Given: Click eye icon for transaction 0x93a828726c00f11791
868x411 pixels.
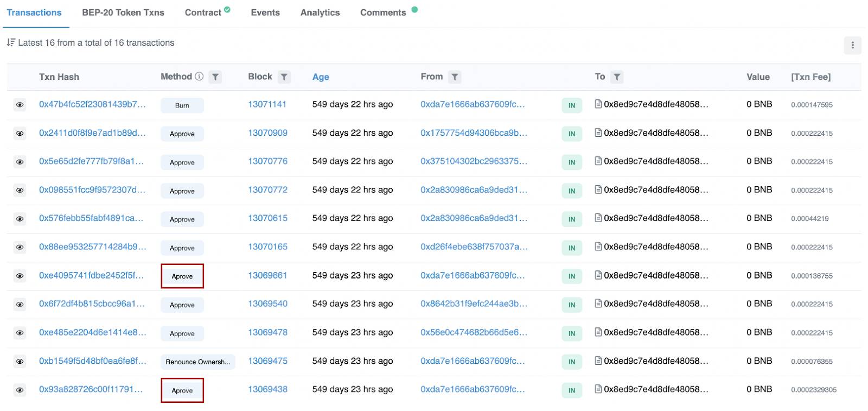Looking at the screenshot, I should click(20, 390).
